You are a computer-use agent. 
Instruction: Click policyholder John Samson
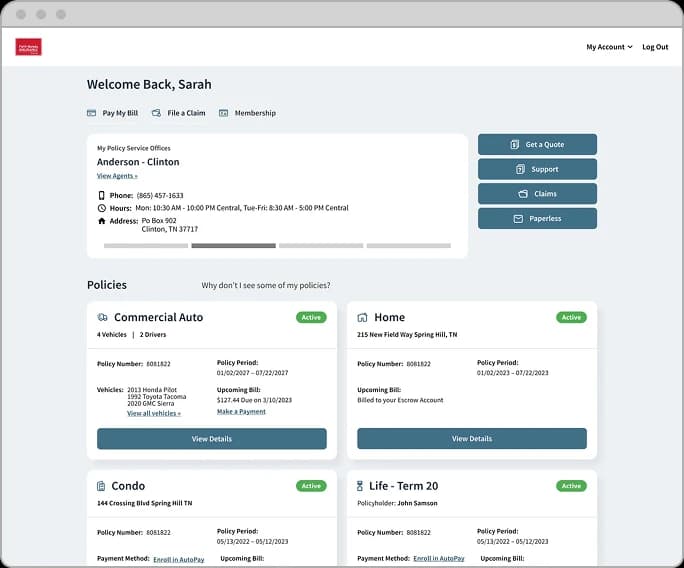tap(417, 503)
